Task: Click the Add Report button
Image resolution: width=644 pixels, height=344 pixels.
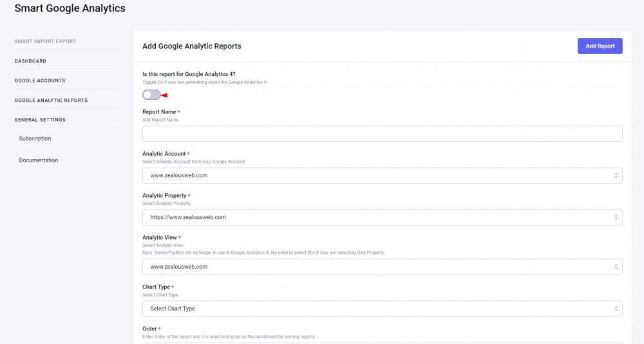Action: click(600, 46)
